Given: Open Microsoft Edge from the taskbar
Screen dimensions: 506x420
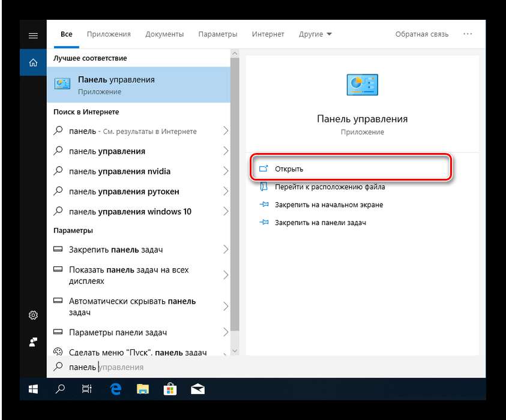Looking at the screenshot, I should (115, 389).
